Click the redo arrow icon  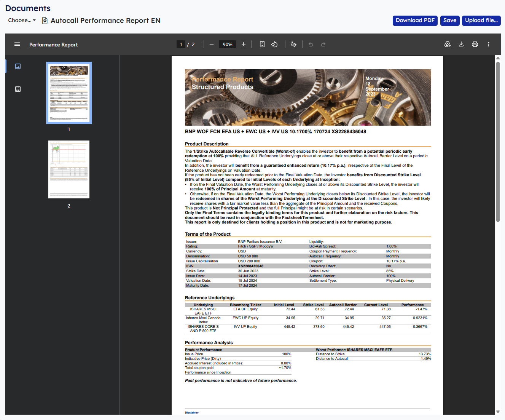coord(323,45)
